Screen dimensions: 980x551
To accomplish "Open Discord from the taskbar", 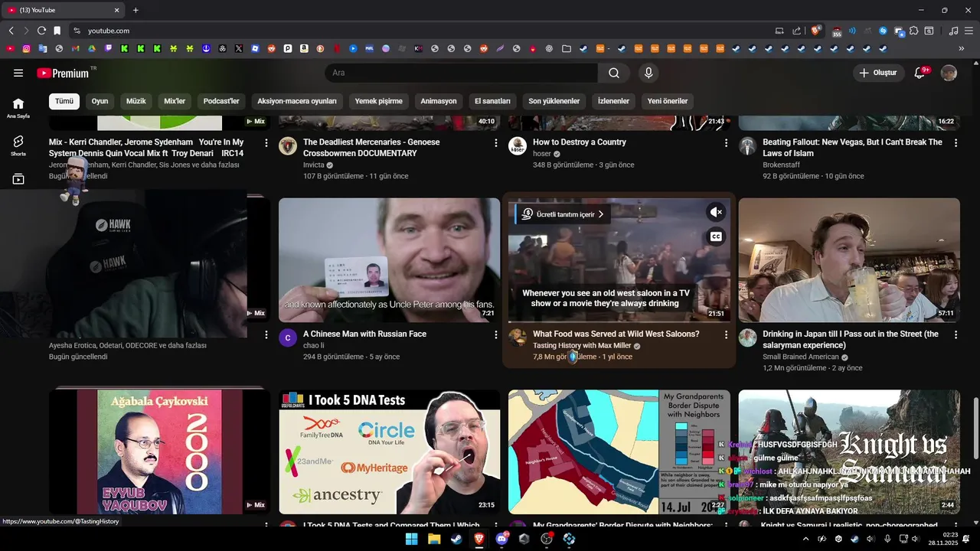I will click(x=501, y=539).
